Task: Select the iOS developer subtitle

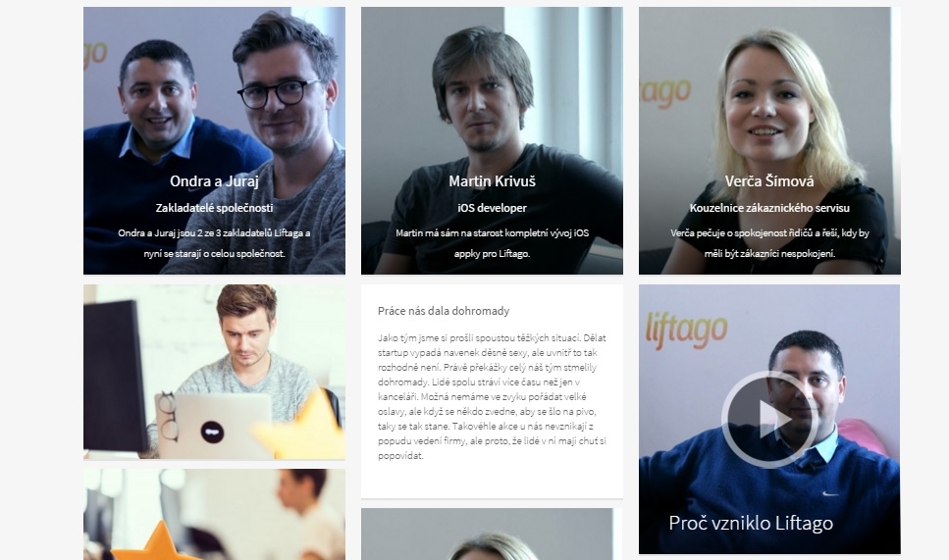Action: [x=492, y=208]
